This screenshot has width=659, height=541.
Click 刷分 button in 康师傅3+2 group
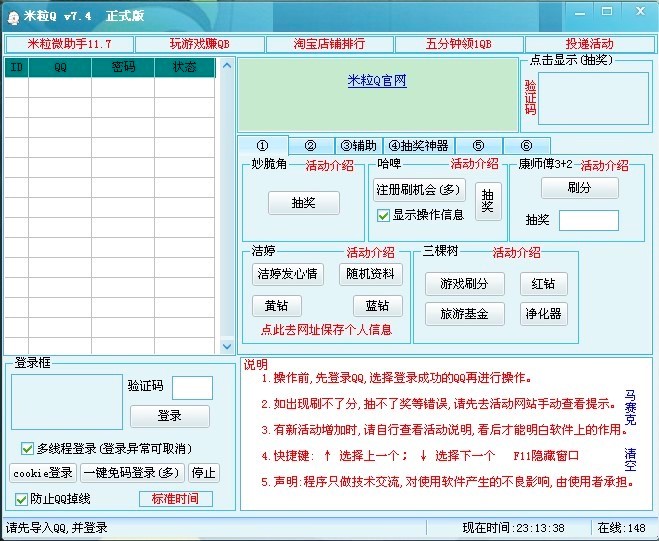point(580,187)
